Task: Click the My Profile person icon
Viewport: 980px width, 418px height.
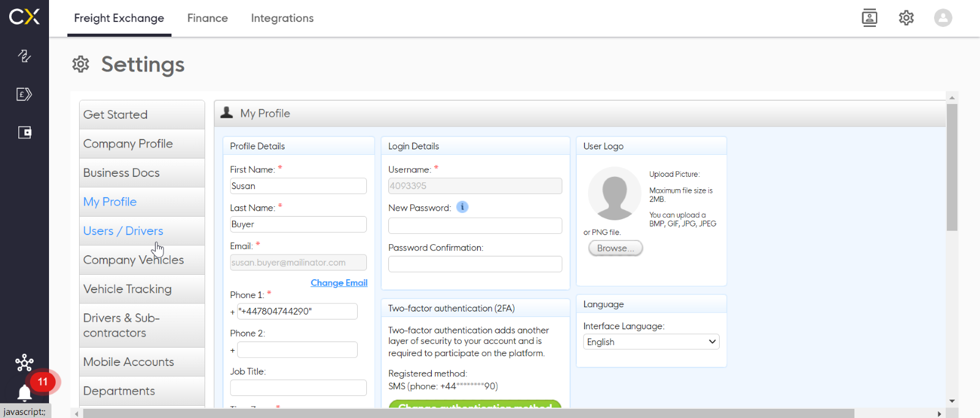Action: point(227,113)
